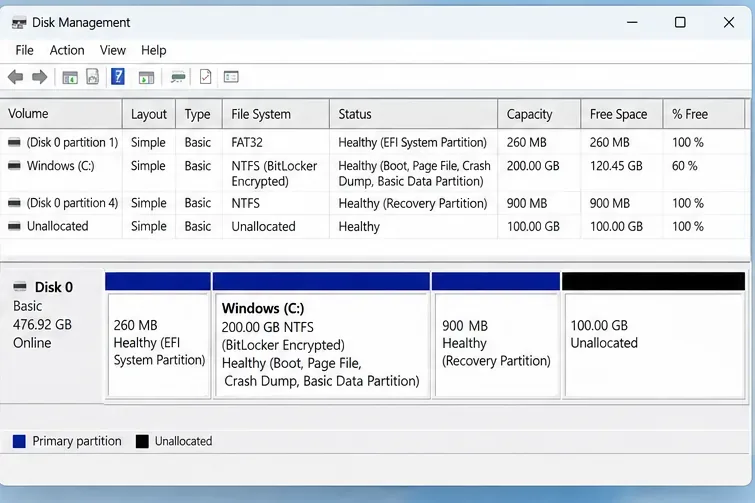
Task: Click the Forward arrow in the toolbar
Action: pyautogui.click(x=39, y=77)
